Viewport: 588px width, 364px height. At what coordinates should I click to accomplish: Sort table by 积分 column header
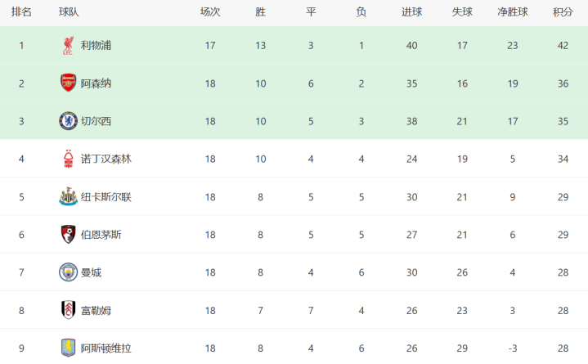pyautogui.click(x=563, y=12)
